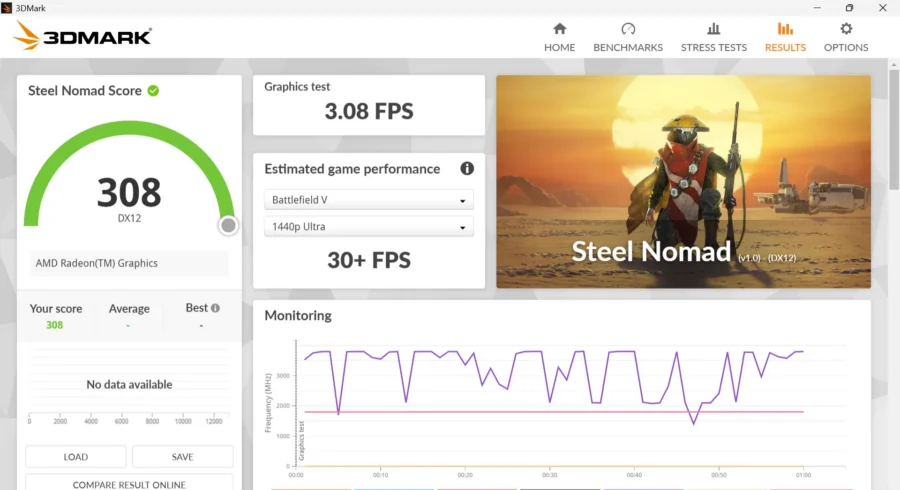Click the Steel Nomad Score heading
900x490 pixels.
[85, 91]
